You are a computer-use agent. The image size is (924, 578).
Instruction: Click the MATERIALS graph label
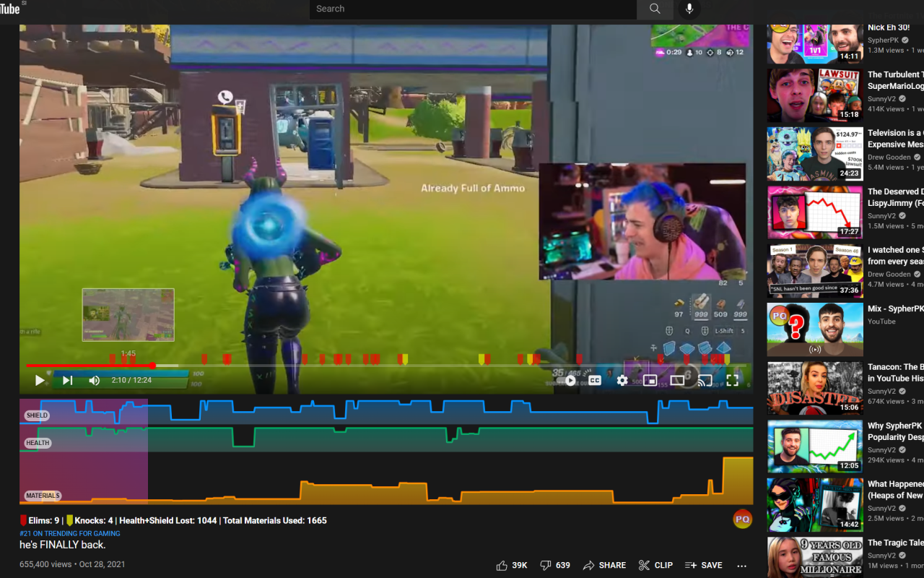click(43, 496)
